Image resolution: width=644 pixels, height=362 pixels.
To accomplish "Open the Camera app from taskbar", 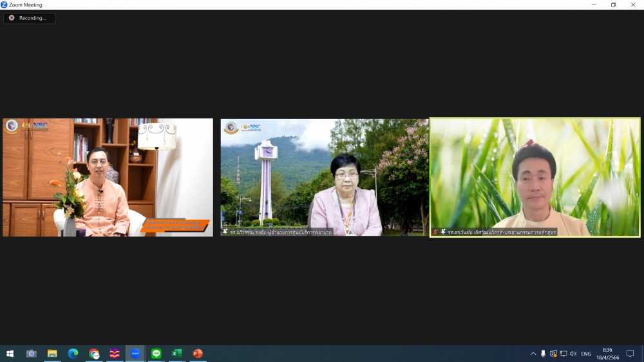I will [31, 354].
